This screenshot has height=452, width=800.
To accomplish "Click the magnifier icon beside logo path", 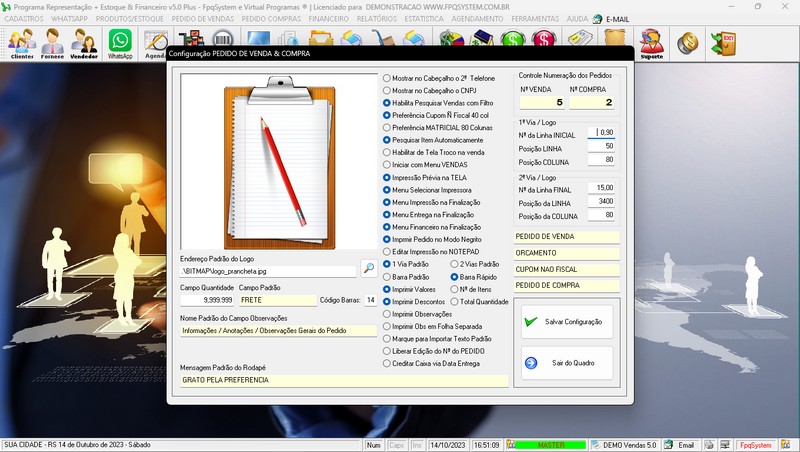I will tap(368, 268).
